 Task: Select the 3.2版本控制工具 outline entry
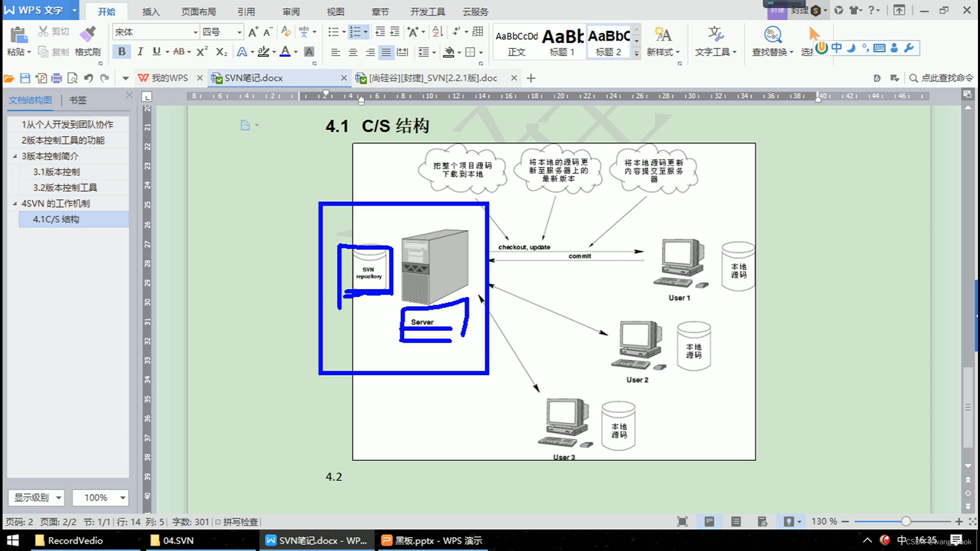(65, 188)
